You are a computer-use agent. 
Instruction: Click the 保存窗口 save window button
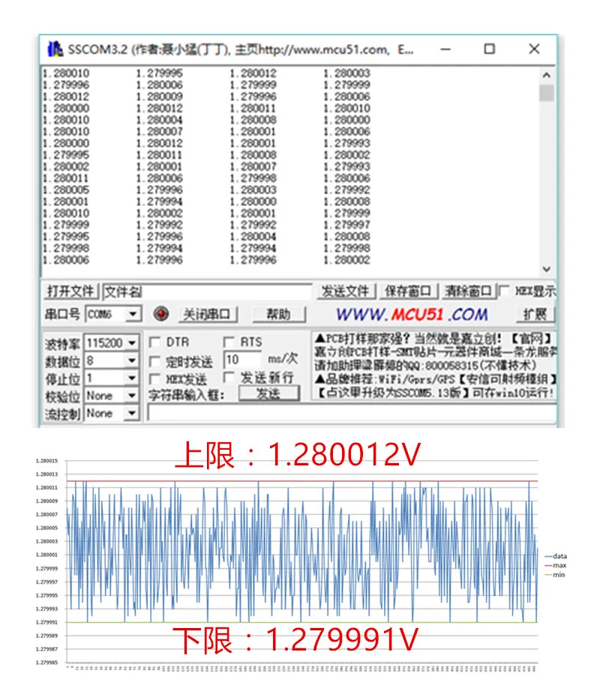(408, 292)
